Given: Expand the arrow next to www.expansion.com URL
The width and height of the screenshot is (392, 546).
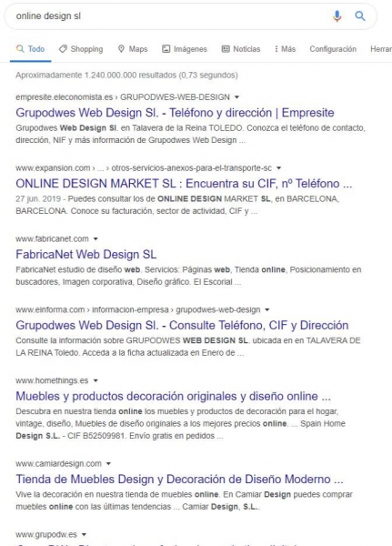Looking at the screenshot, I should coord(278,168).
